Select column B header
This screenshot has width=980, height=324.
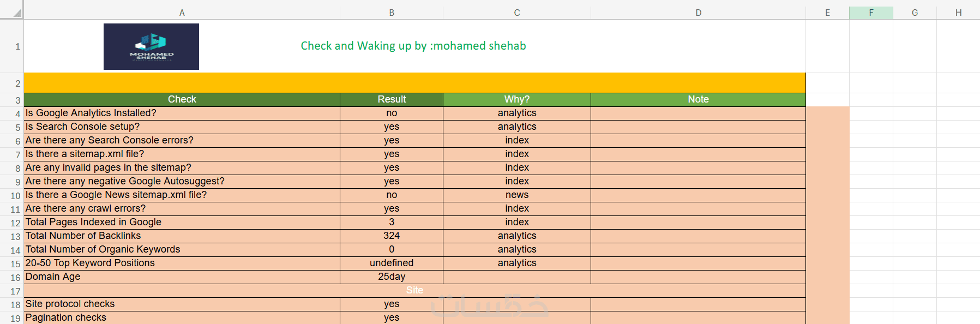click(x=392, y=13)
